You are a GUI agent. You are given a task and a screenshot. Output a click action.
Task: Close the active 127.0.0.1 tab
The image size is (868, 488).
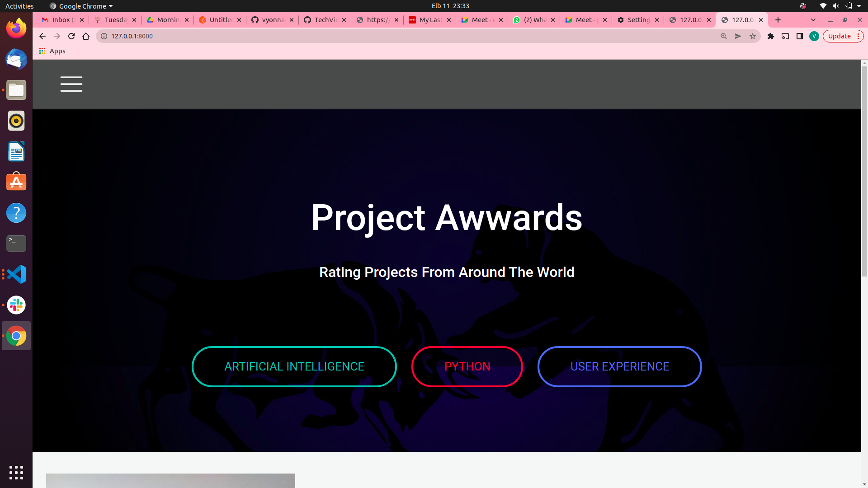click(x=761, y=20)
